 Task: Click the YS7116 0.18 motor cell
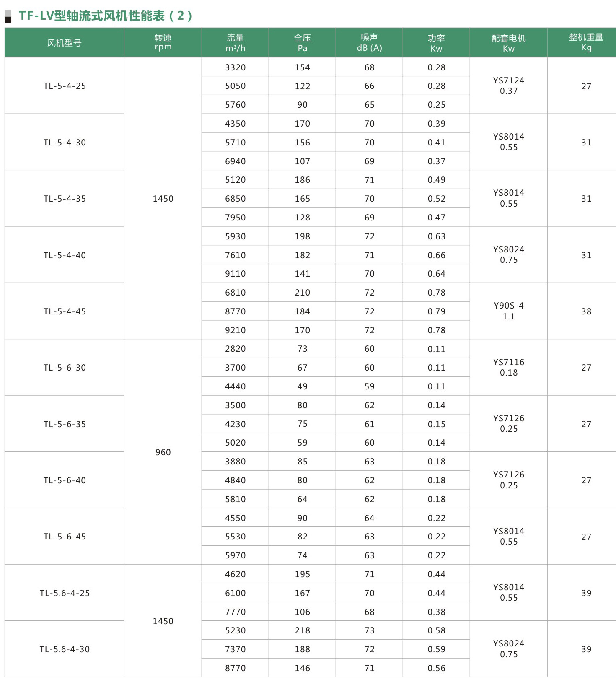point(509,368)
